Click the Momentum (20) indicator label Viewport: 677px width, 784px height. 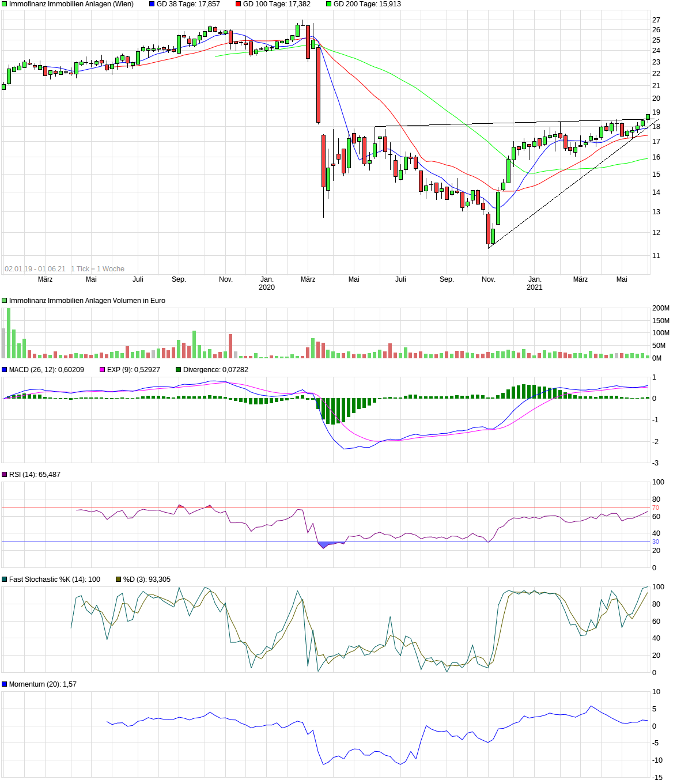pos(43,684)
